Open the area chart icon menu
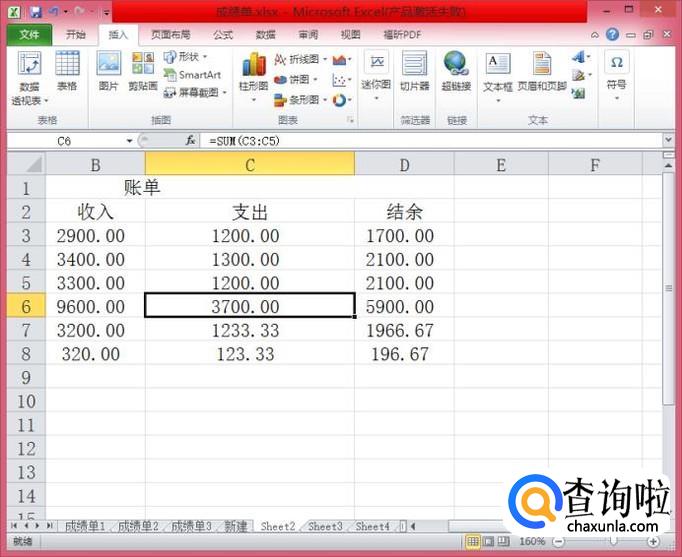 tap(342, 60)
